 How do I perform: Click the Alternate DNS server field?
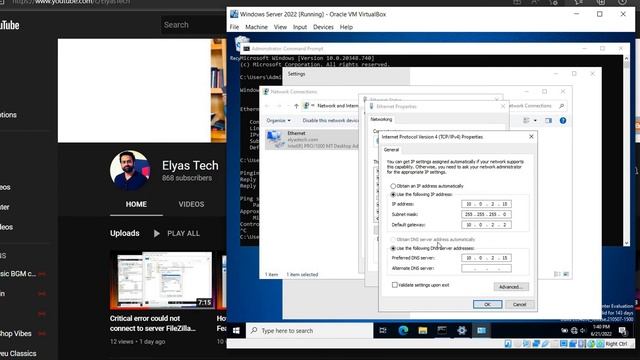tap(486, 269)
